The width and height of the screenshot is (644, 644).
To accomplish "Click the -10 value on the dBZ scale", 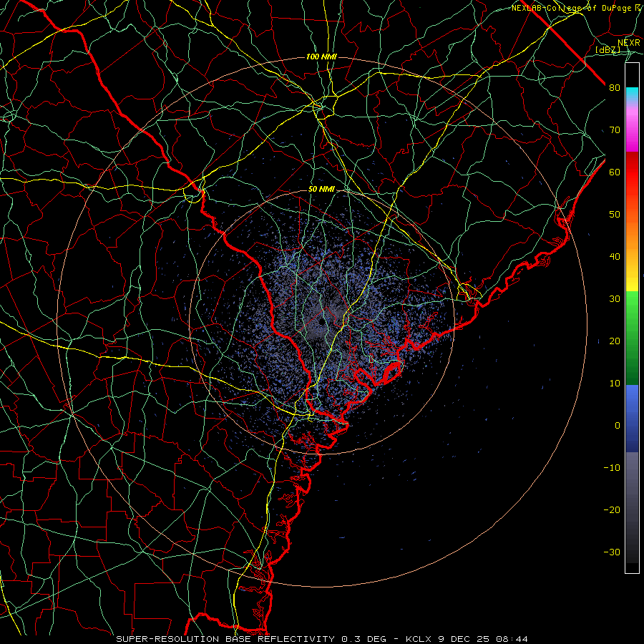I will 612,467.
